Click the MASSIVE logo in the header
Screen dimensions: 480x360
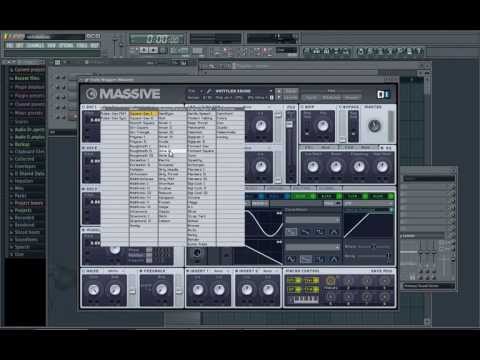[x=123, y=94]
